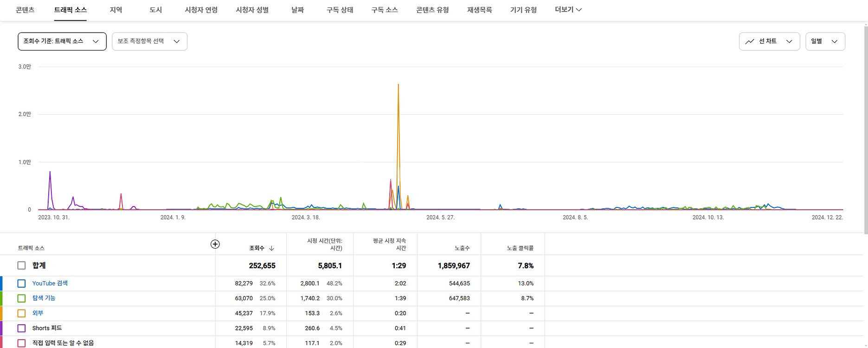
Task: Open the YouTube 검색 traffic source link
Action: point(50,283)
